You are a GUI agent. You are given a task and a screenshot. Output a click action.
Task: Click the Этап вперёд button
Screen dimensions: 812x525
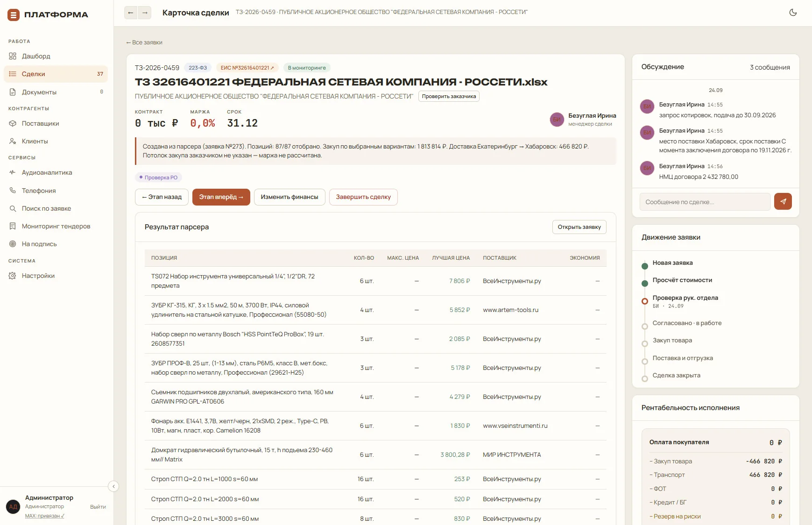(221, 197)
